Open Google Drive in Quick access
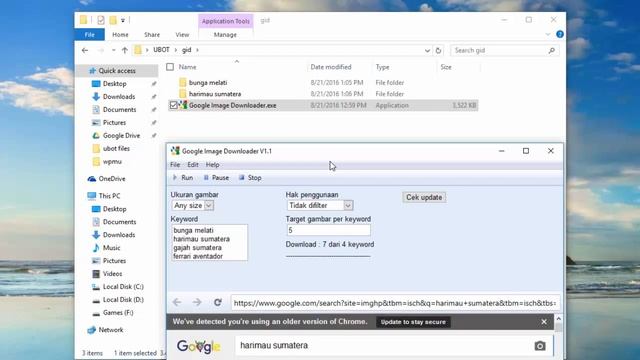The width and height of the screenshot is (640, 360). click(x=121, y=136)
